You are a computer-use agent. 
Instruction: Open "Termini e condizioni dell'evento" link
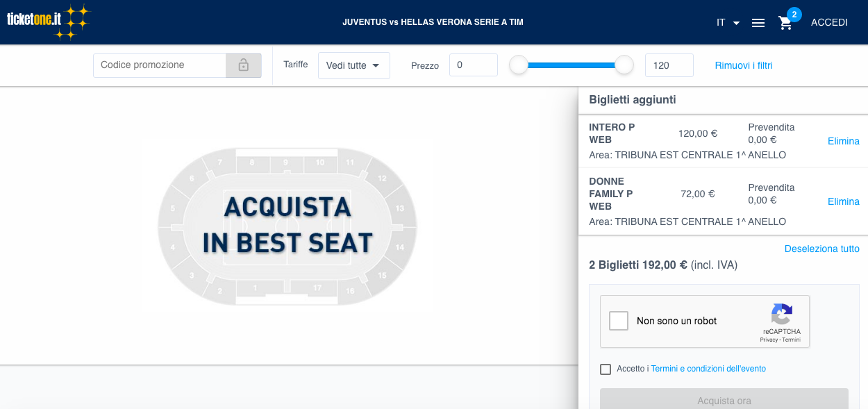point(708,369)
